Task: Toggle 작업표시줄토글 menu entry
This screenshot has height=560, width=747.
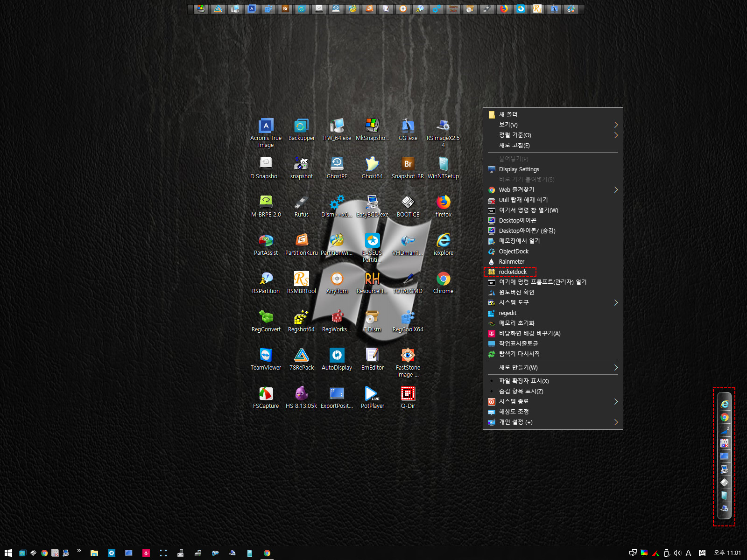Action: 553,343
